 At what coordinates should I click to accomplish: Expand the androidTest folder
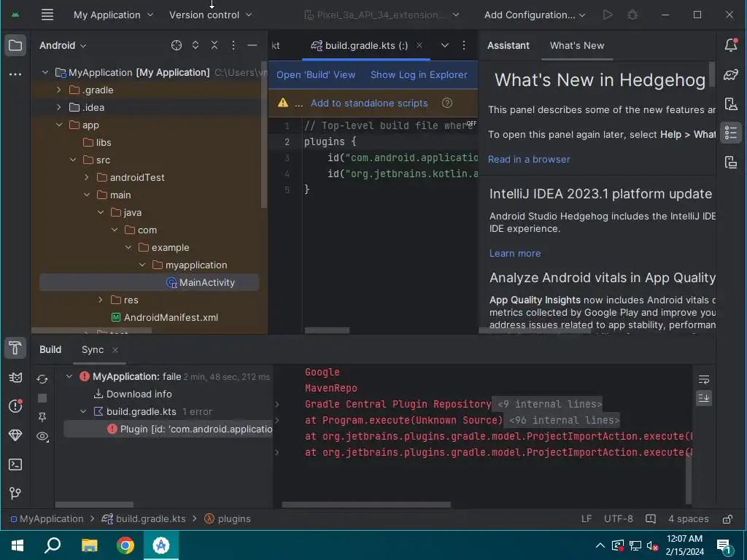[x=87, y=177]
